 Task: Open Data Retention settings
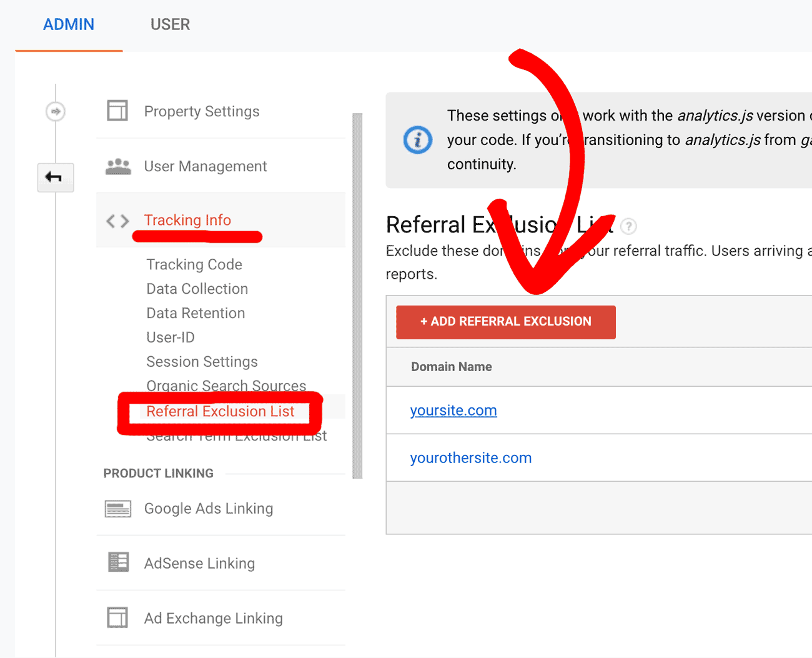(196, 313)
